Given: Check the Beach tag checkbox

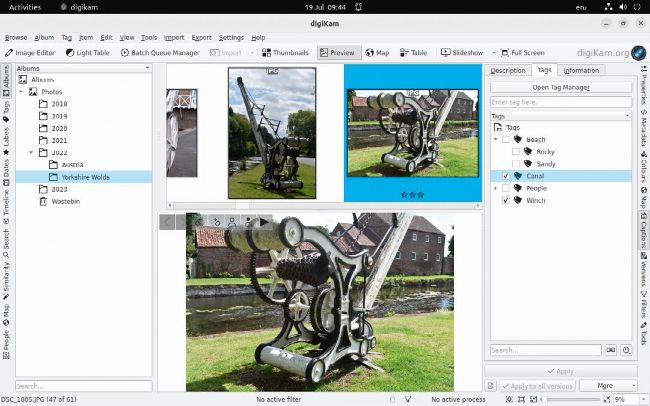Looking at the screenshot, I should (506, 140).
